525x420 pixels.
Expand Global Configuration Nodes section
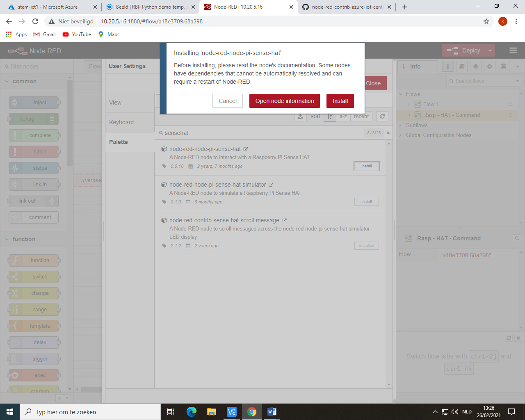401,135
